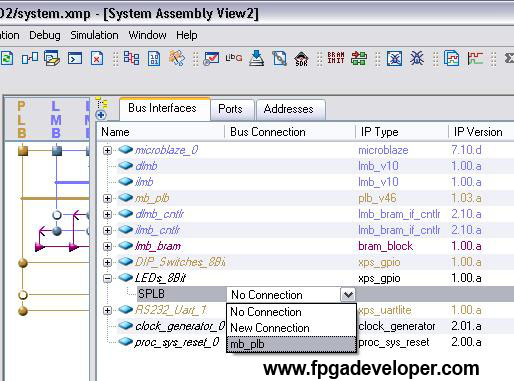Expand the lmb_bram tree node

pyautogui.click(x=107, y=246)
